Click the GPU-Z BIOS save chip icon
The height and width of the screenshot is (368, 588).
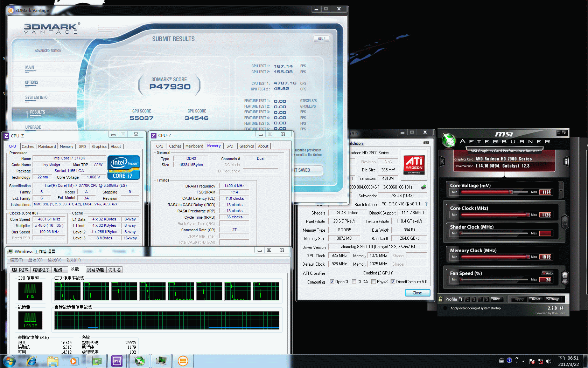click(423, 187)
